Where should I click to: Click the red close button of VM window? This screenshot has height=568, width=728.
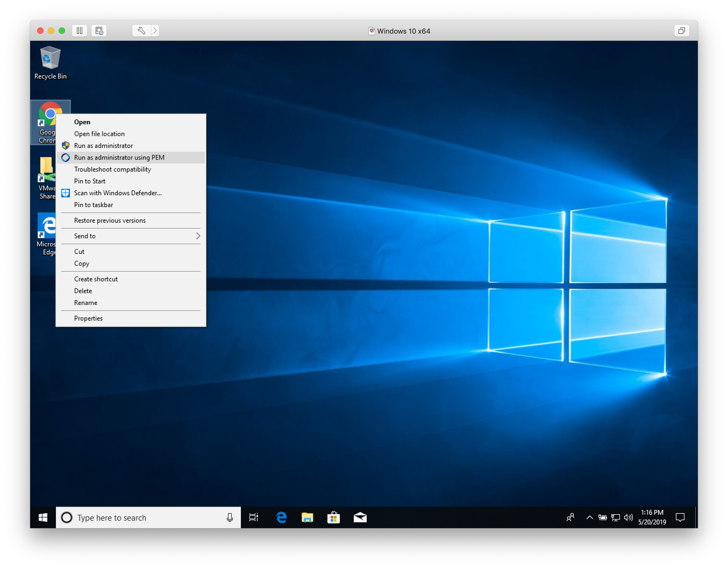tap(40, 31)
